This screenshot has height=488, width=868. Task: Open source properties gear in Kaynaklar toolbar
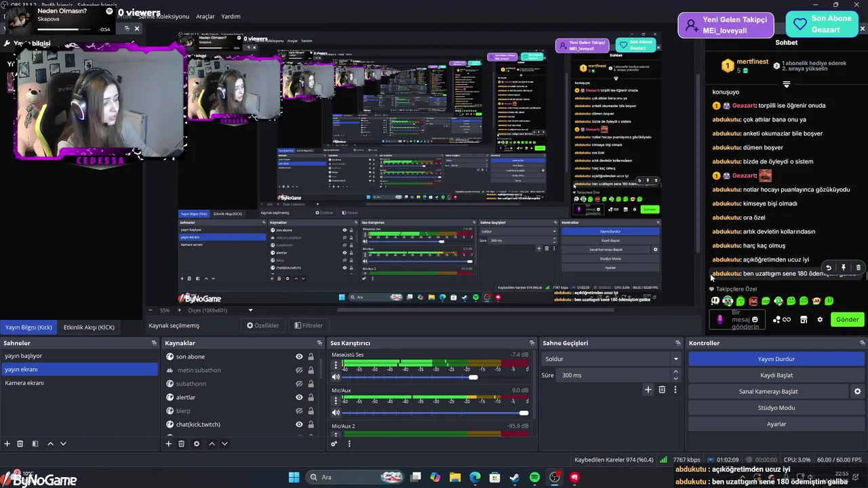pos(197,444)
